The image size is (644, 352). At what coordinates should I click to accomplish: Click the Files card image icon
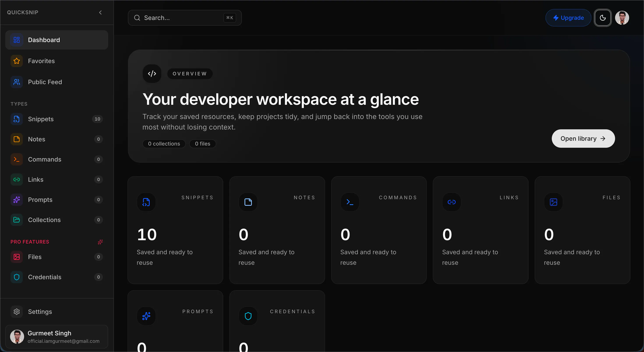tap(554, 202)
